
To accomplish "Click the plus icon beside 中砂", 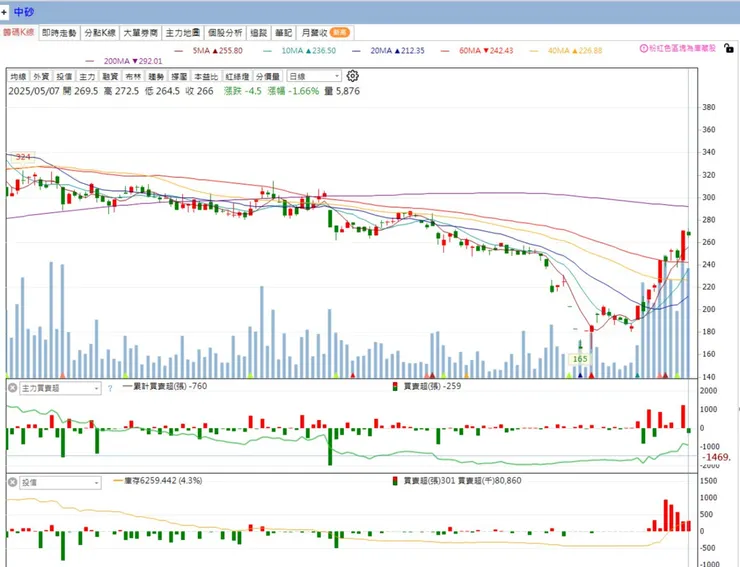I will (6, 12).
